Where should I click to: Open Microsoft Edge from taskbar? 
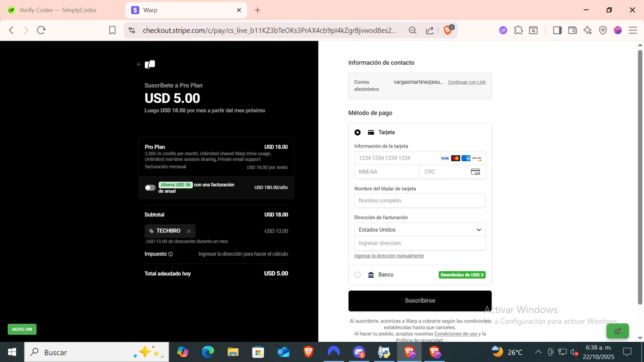click(x=208, y=352)
